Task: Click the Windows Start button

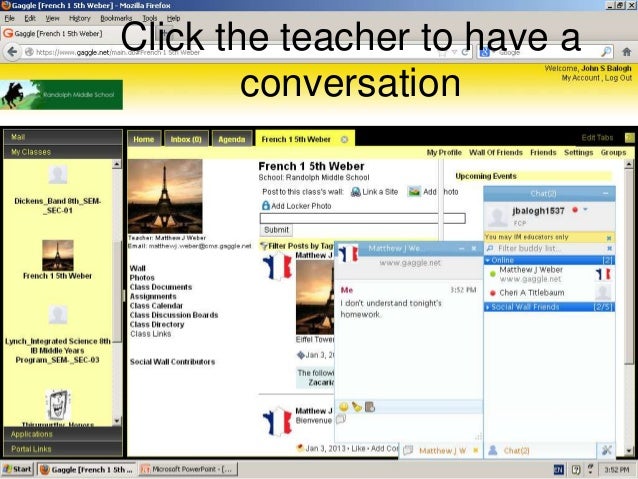Action: point(17,469)
